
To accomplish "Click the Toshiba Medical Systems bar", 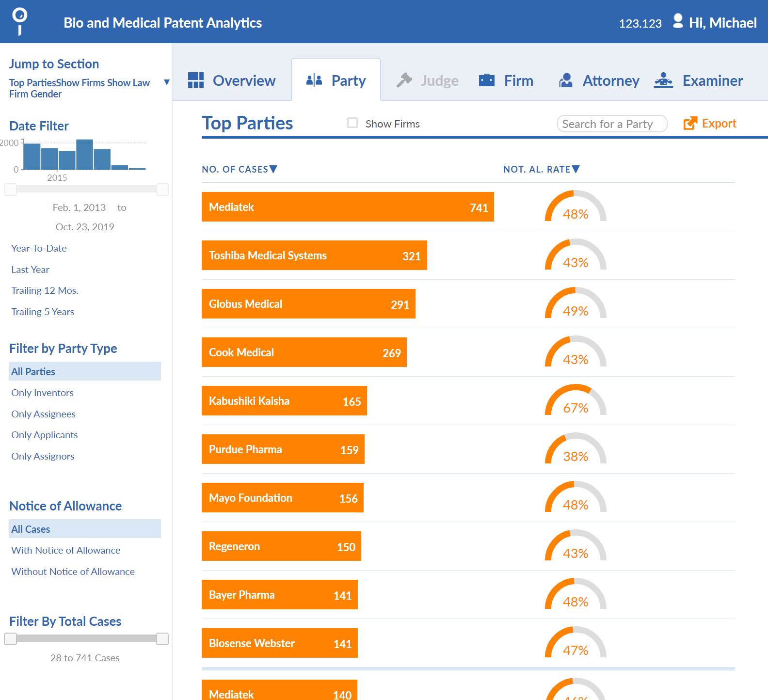I will point(314,255).
